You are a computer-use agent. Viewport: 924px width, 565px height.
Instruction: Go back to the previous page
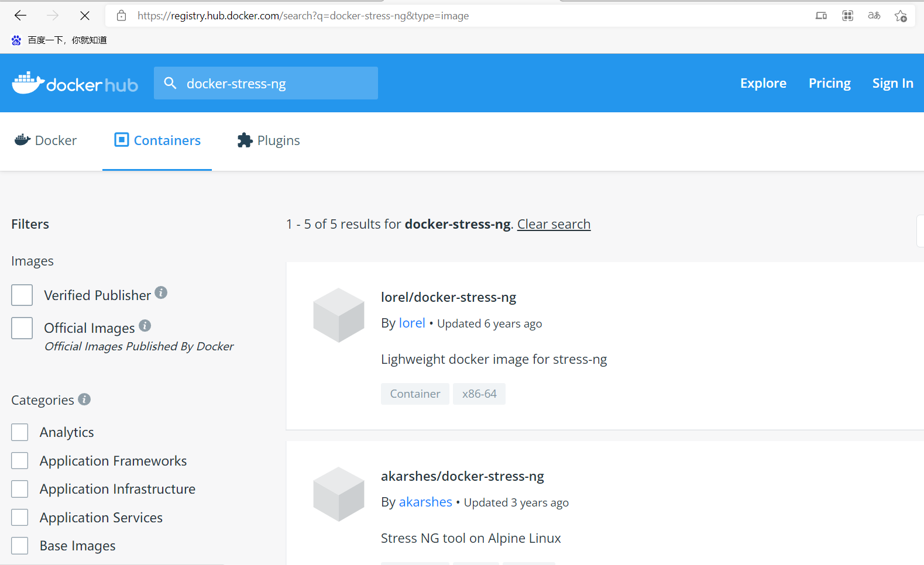(20, 16)
